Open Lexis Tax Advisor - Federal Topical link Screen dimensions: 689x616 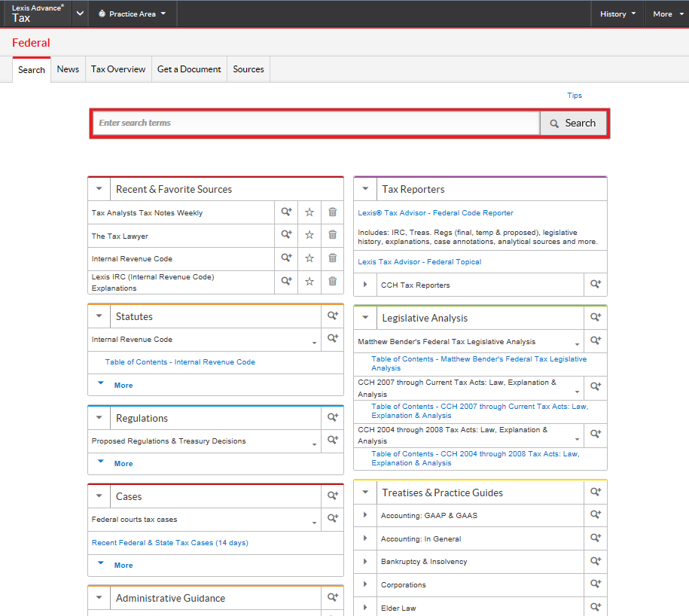(x=419, y=261)
